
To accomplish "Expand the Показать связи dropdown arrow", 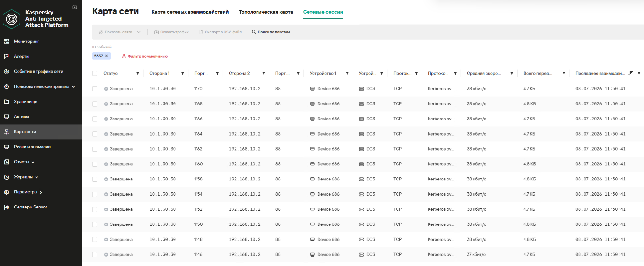I will click(x=139, y=32).
